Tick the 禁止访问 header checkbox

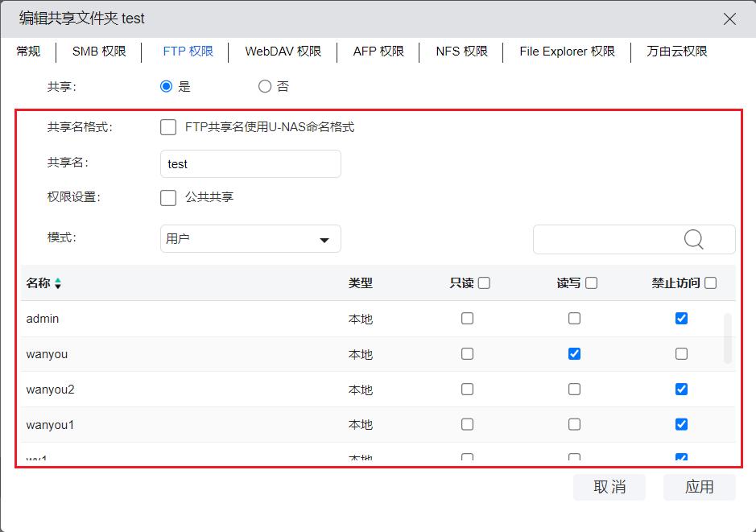click(x=710, y=283)
